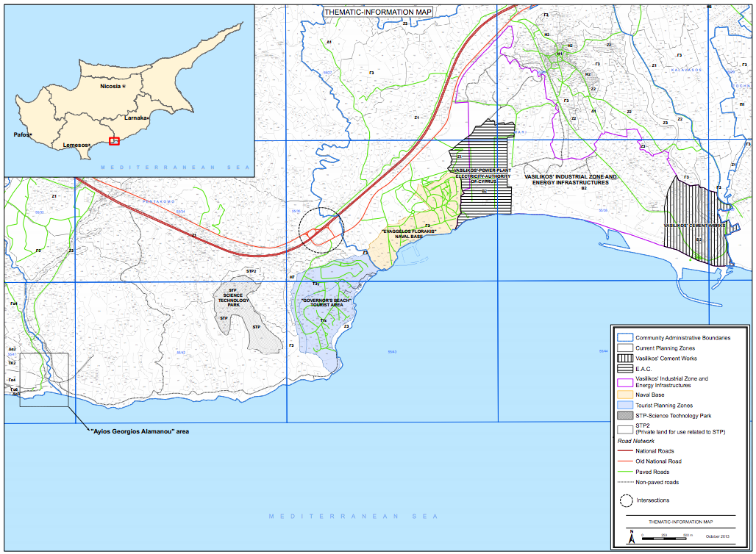Click the STP-Science Technology Park gray legend symbol
The width and height of the screenshot is (756, 554).
click(x=625, y=416)
